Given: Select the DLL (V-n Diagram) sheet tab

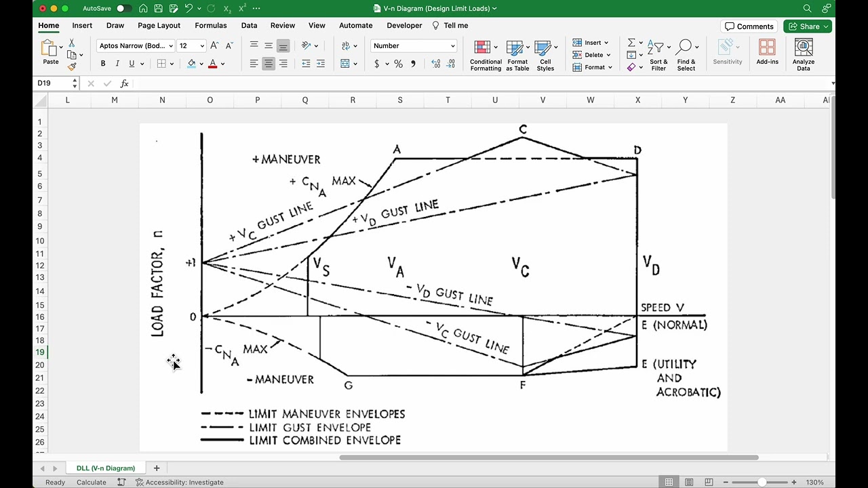Looking at the screenshot, I should coord(106,468).
